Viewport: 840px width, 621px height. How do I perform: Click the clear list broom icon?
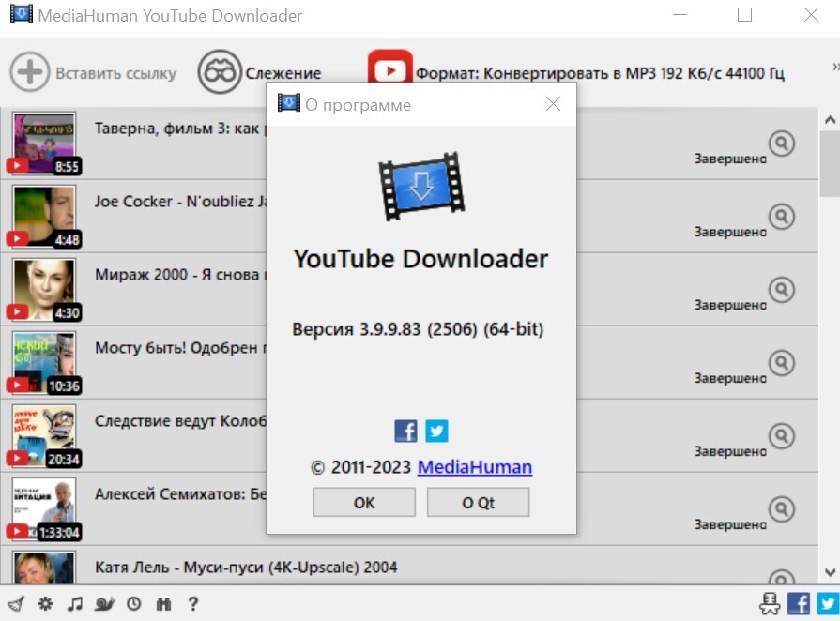tap(16, 604)
